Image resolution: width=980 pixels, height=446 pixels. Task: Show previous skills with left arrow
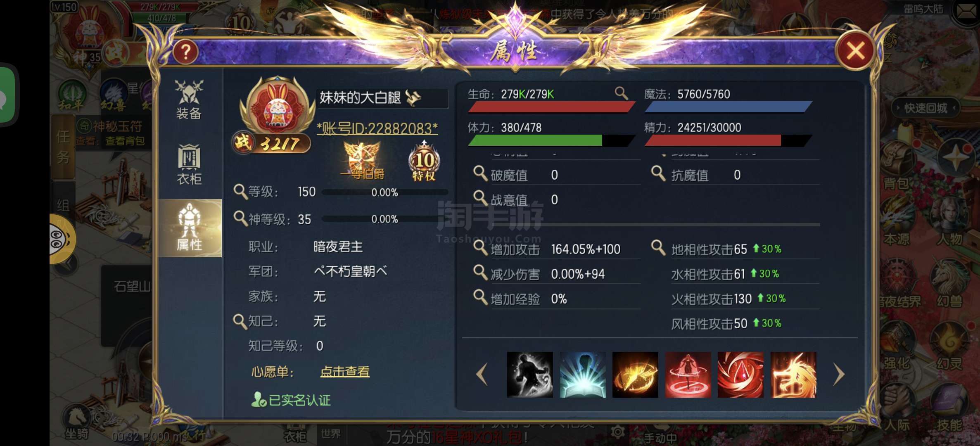click(482, 375)
